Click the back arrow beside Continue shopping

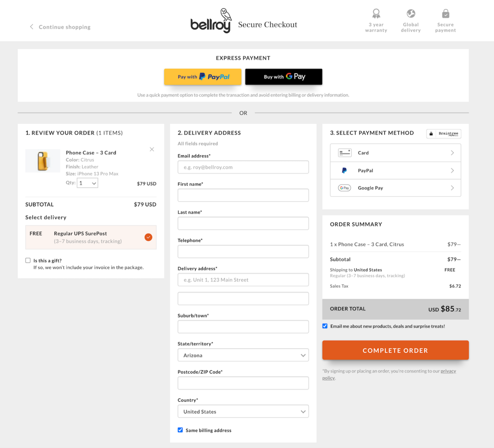pos(31,27)
